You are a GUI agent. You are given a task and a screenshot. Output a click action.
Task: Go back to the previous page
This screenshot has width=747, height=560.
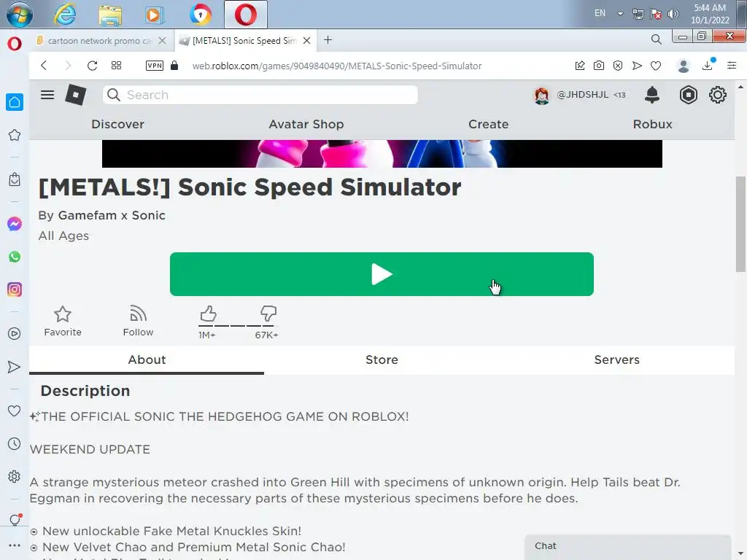coord(44,66)
